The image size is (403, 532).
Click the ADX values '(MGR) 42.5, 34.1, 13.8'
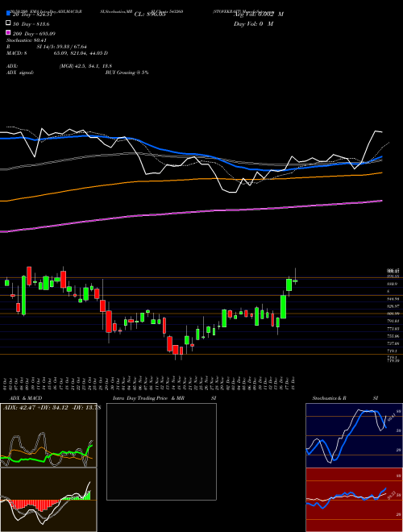85,66
